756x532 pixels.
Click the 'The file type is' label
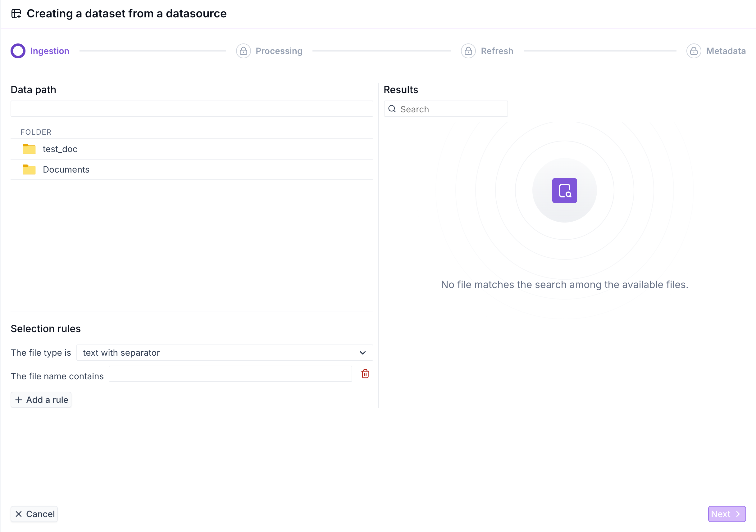click(41, 353)
